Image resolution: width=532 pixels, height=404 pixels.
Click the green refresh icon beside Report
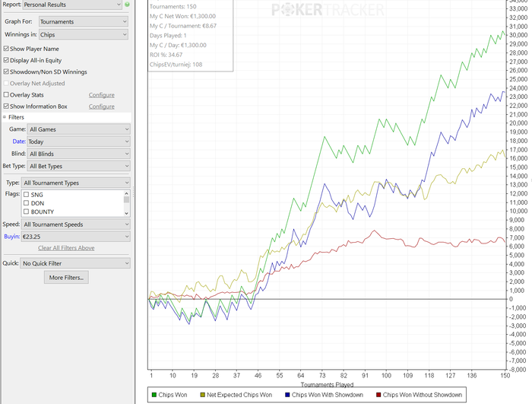click(x=127, y=5)
